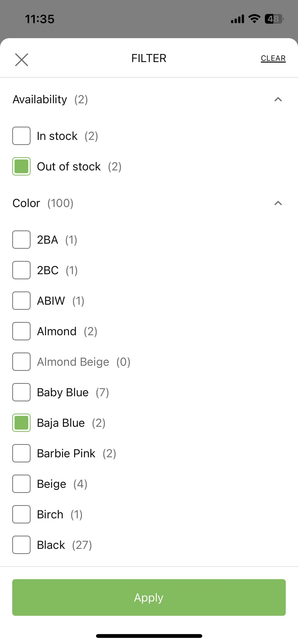
Task: Close the filter panel with X icon
Action: pos(22,60)
